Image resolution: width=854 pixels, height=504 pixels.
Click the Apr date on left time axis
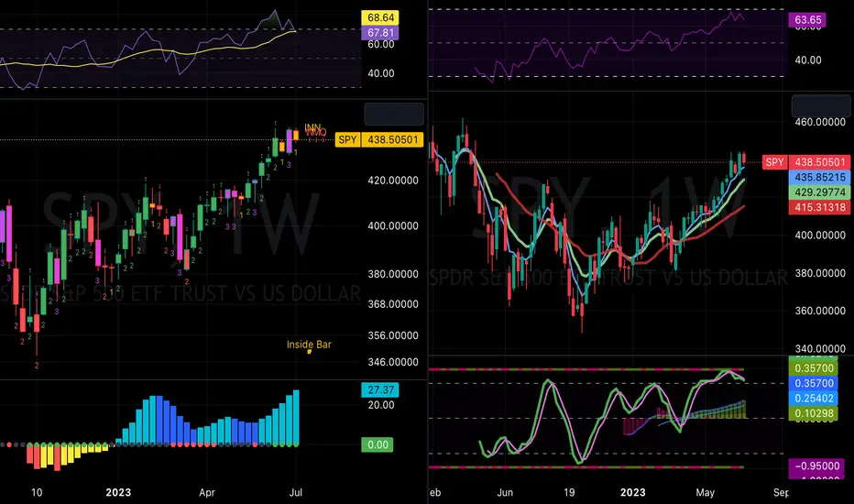coord(207,493)
